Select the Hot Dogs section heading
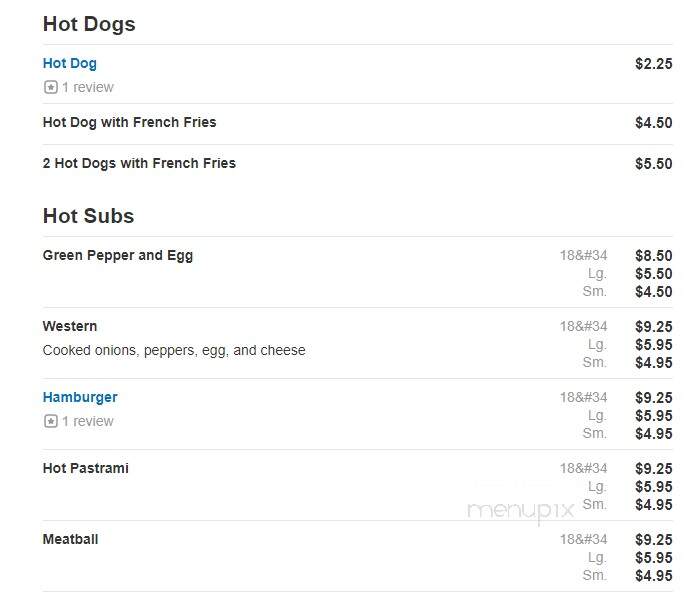The height and width of the screenshot is (593, 700). (x=89, y=24)
